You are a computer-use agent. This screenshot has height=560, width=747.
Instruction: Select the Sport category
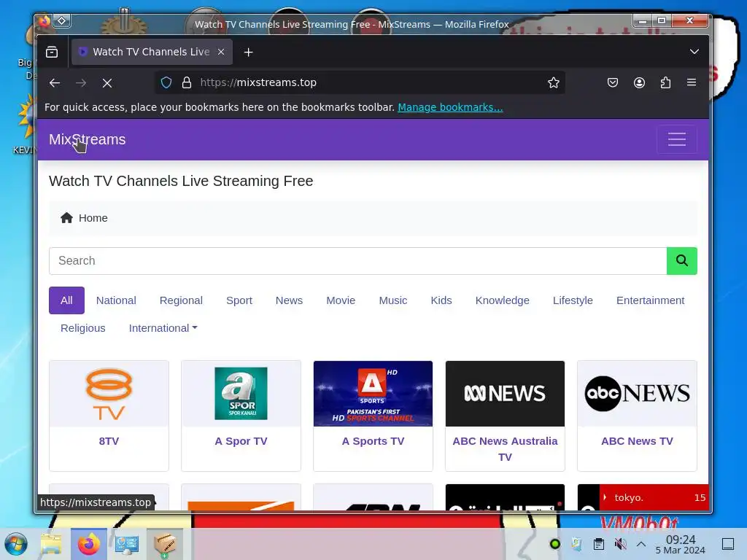pos(239,300)
